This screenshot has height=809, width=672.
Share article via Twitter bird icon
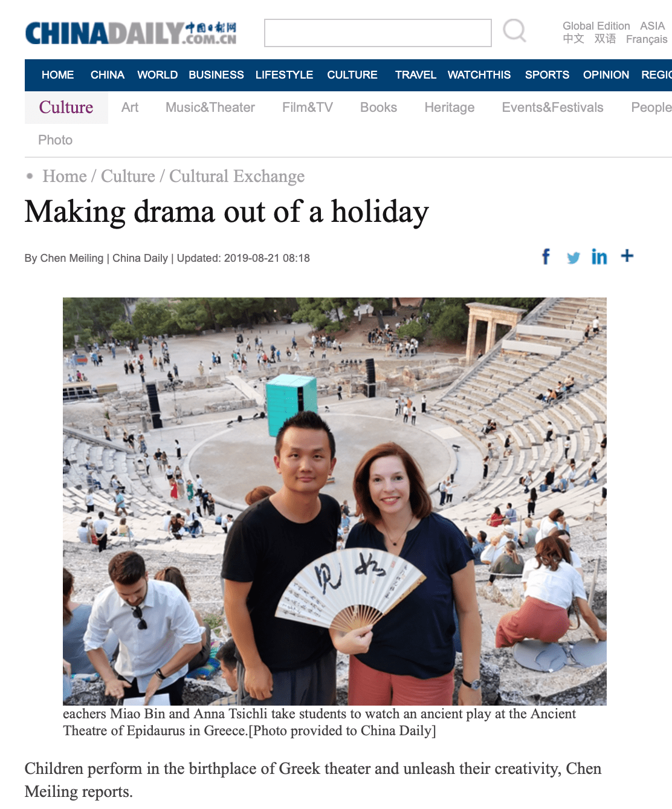(573, 258)
